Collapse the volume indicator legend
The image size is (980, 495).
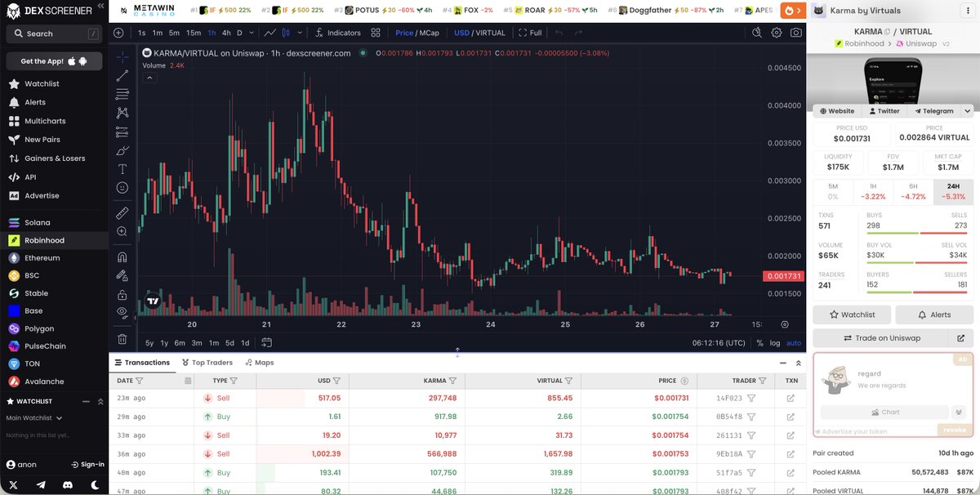pos(149,78)
